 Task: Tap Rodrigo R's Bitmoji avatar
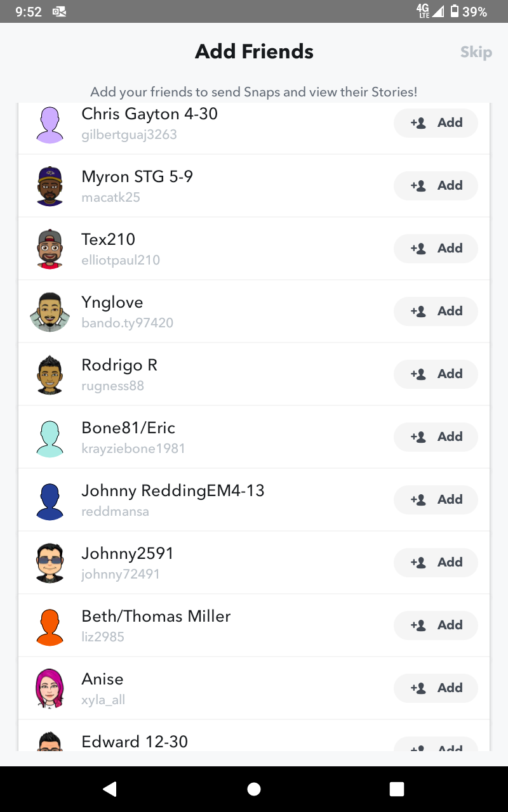[x=50, y=374]
